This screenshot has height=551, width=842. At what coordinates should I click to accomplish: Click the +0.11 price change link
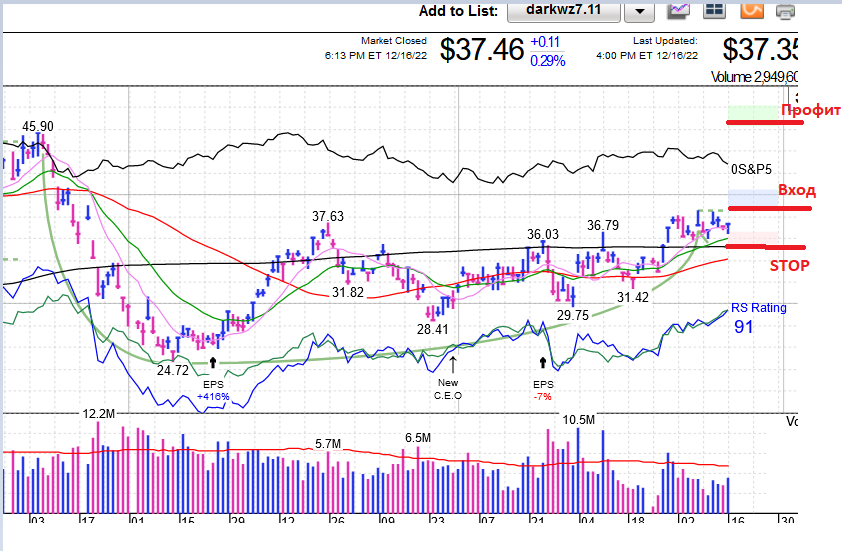[545, 42]
